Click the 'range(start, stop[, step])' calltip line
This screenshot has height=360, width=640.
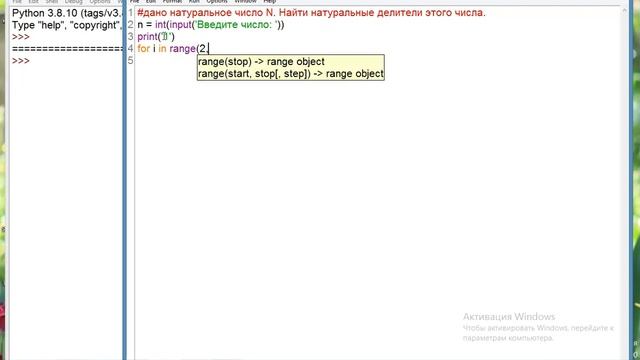[x=291, y=74]
